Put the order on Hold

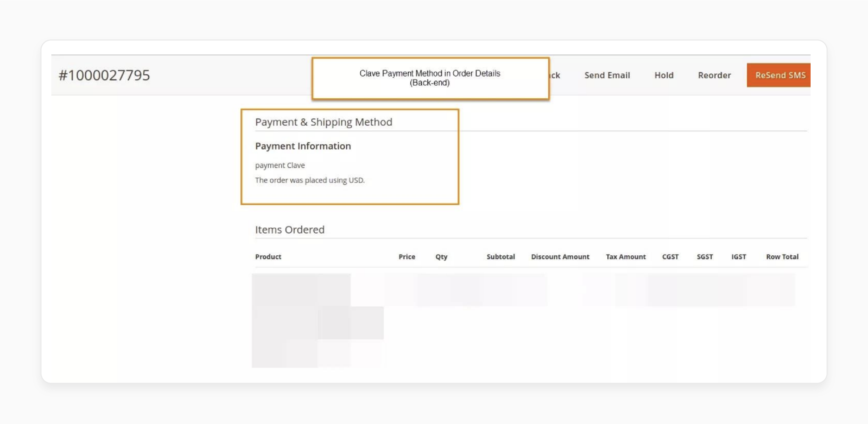(664, 75)
